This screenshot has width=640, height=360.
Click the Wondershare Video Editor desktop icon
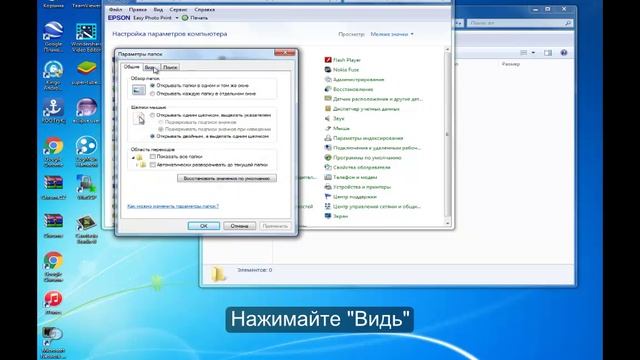coord(86,37)
